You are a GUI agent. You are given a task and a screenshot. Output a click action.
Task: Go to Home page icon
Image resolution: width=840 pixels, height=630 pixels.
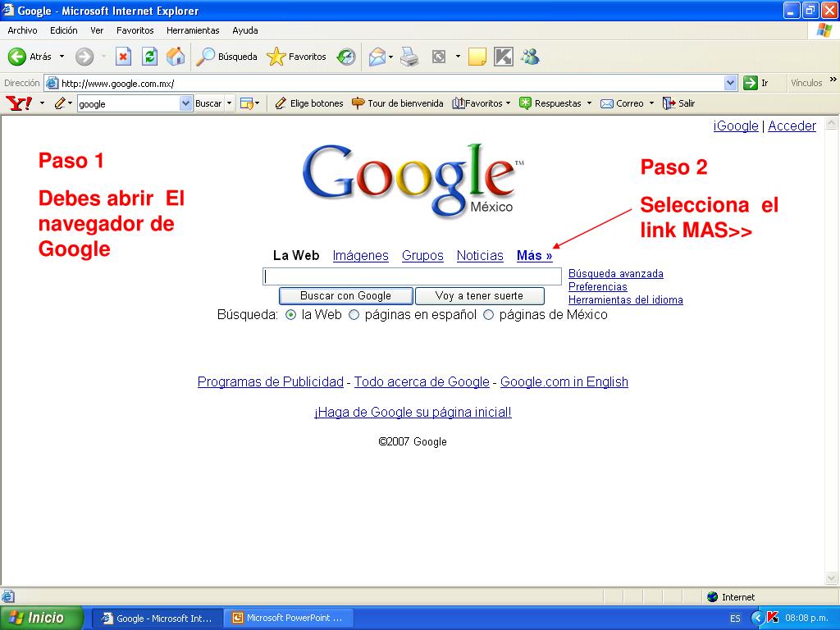(176, 57)
